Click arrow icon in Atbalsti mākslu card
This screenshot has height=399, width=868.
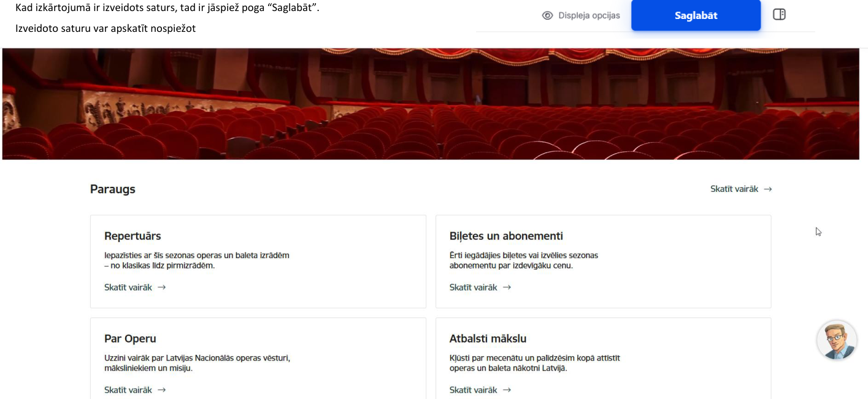coord(507,390)
